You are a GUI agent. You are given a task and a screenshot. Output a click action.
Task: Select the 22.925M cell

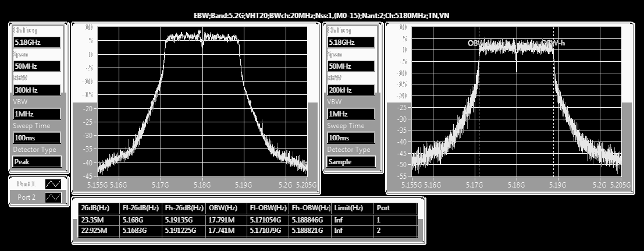[x=98, y=231]
